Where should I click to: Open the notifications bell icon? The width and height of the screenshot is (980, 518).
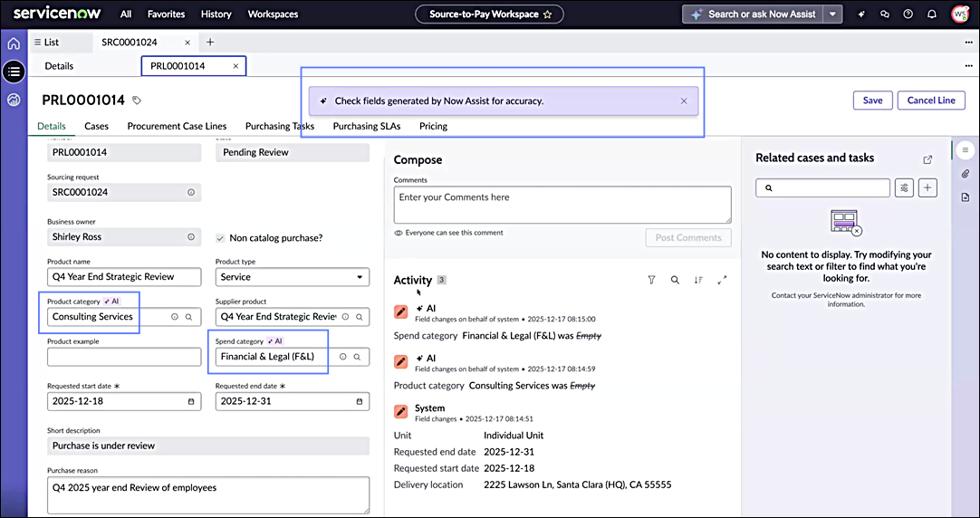click(x=932, y=14)
